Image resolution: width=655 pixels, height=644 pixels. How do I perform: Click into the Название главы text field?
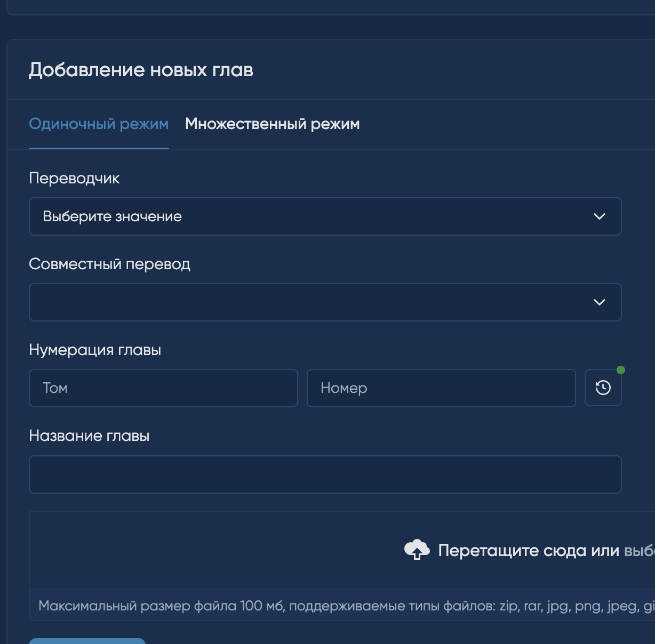[x=325, y=474]
